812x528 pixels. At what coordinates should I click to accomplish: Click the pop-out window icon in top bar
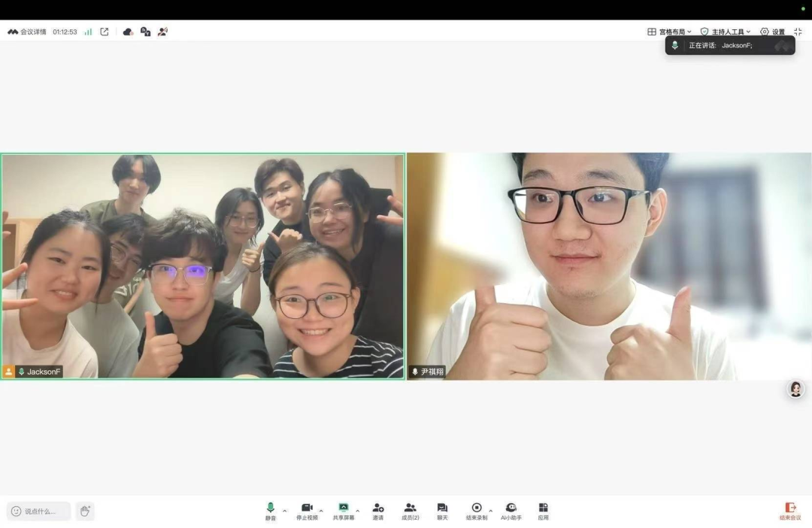[x=105, y=32]
